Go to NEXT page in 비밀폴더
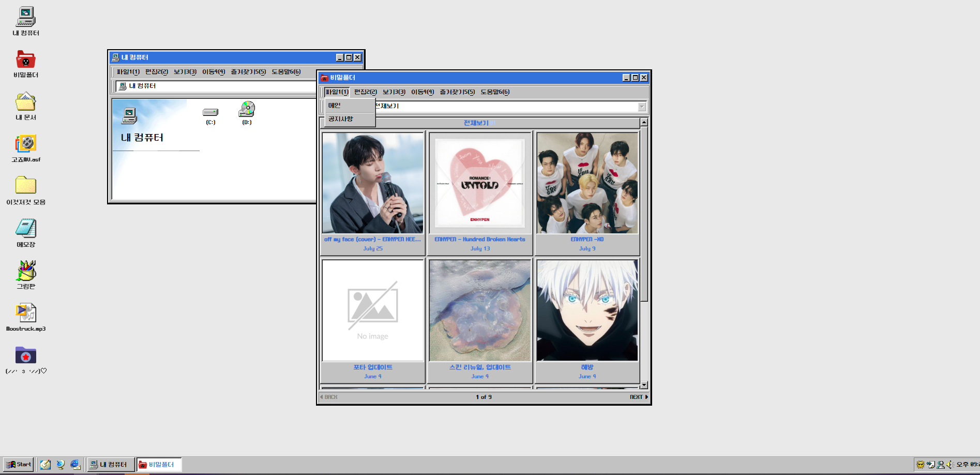 pos(639,397)
